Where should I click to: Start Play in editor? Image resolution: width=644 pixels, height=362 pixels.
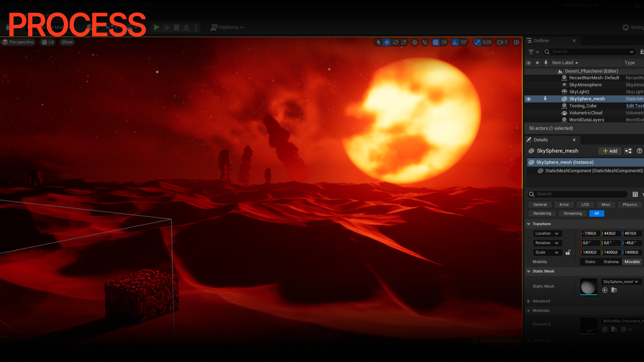pyautogui.click(x=157, y=27)
